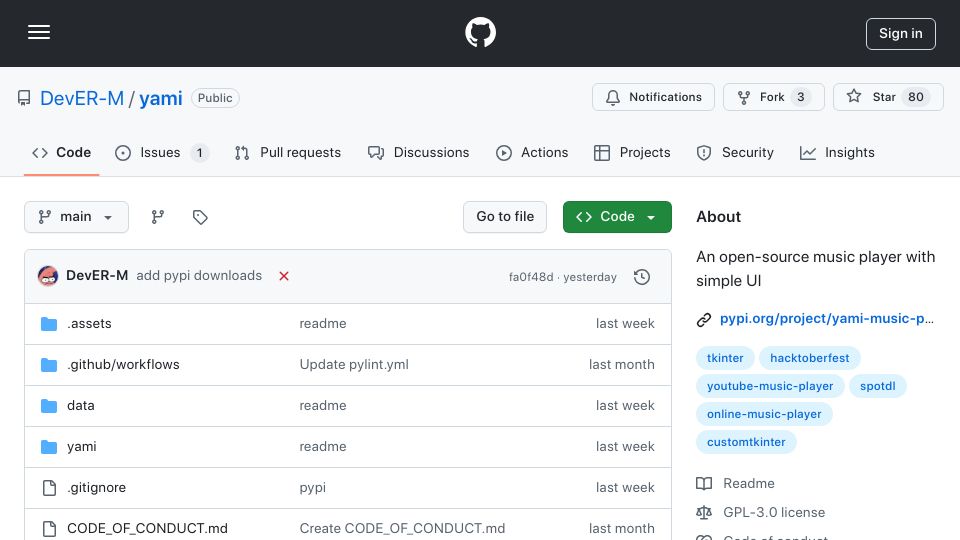Open the yami repository name link
Image resolution: width=960 pixels, height=540 pixels.
(160, 98)
